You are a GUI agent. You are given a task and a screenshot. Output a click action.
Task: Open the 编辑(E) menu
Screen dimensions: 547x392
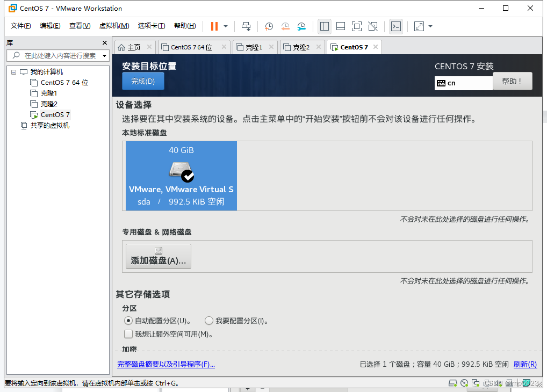click(50, 26)
